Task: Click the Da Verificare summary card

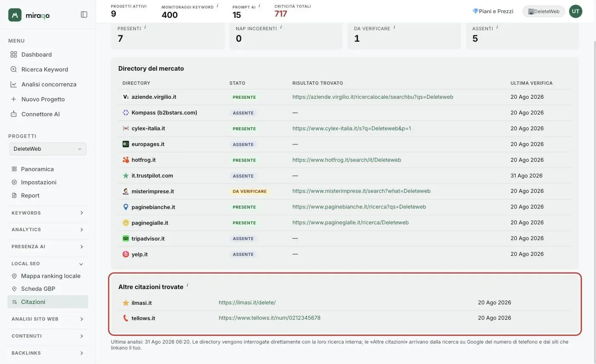Action: [404, 36]
